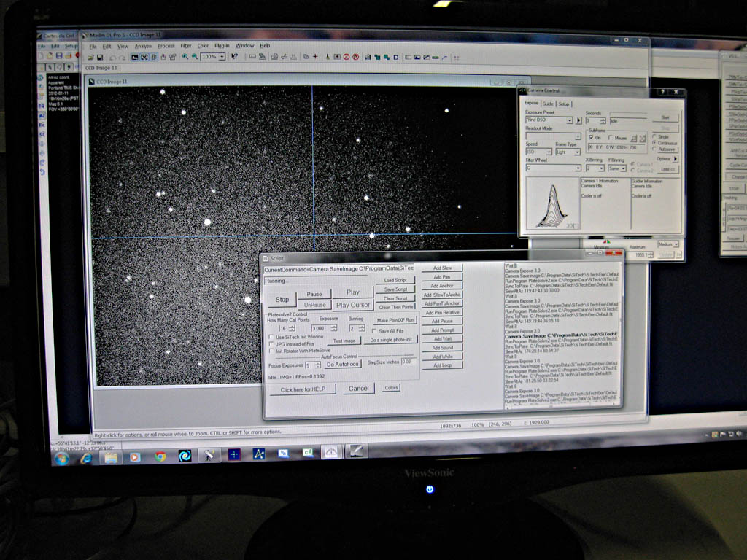Viewport: 747px width, 560px height.
Task: Click the Open file icon in MaxIm toolbar
Action: [90, 58]
